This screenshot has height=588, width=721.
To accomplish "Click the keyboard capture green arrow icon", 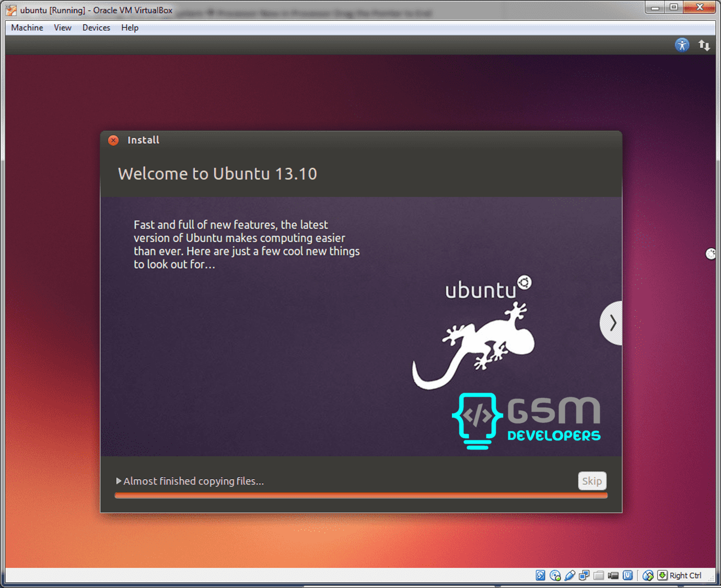I will [662, 575].
